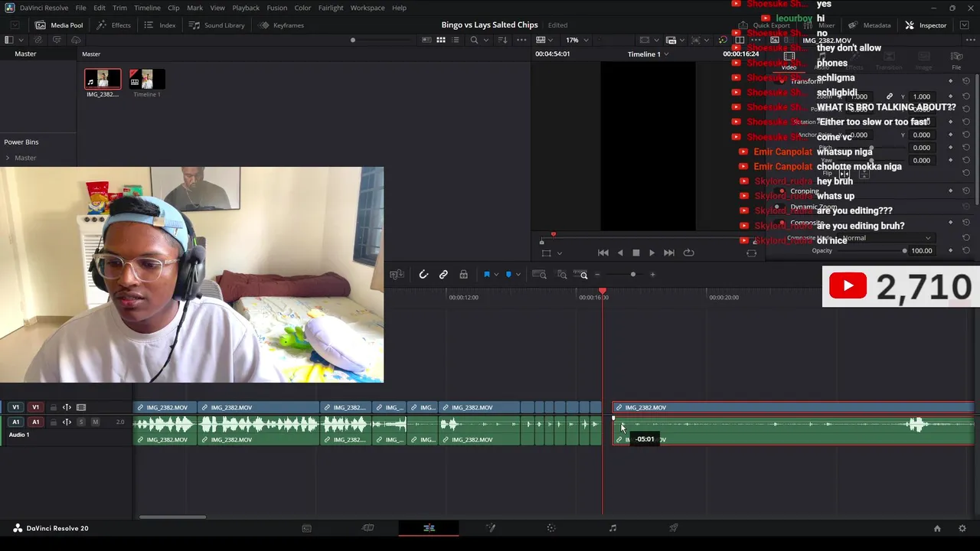Click the timeline horizontal scrollbar
This screenshot has width=980, height=551.
click(172, 517)
